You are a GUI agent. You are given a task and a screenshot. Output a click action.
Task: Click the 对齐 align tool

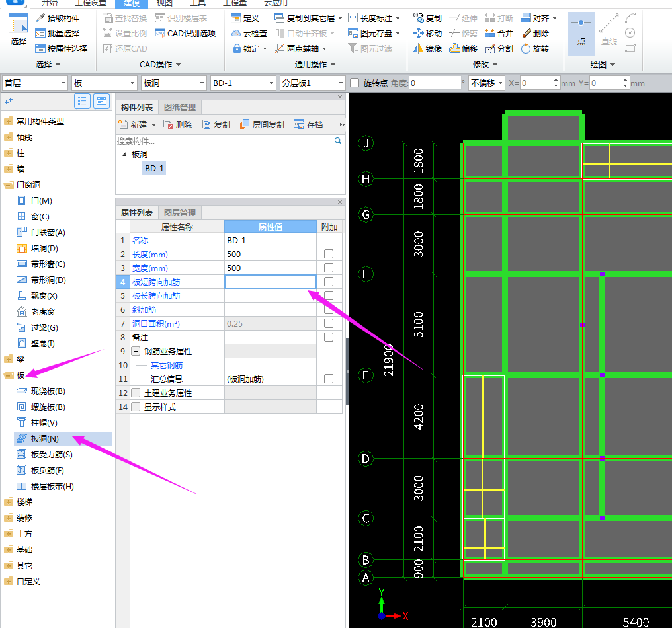[x=538, y=18]
